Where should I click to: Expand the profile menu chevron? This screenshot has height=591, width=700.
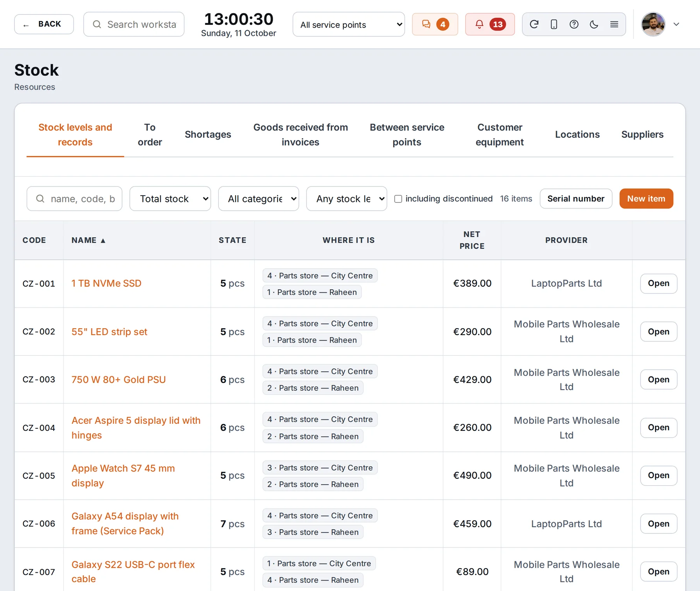[676, 24]
